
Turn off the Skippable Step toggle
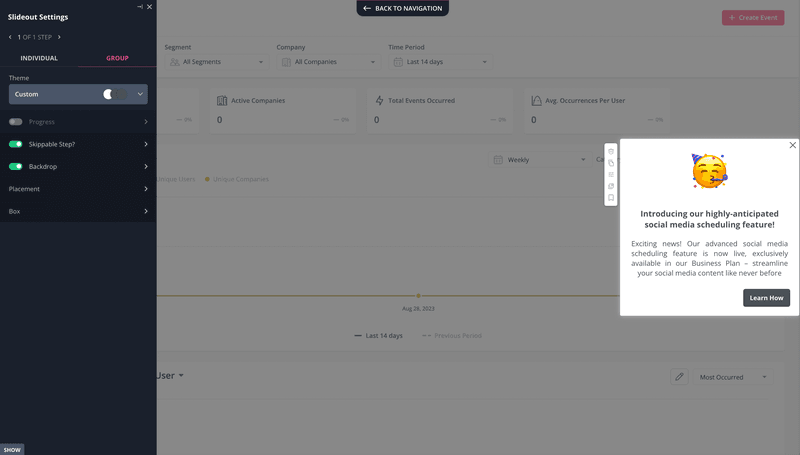pyautogui.click(x=16, y=144)
